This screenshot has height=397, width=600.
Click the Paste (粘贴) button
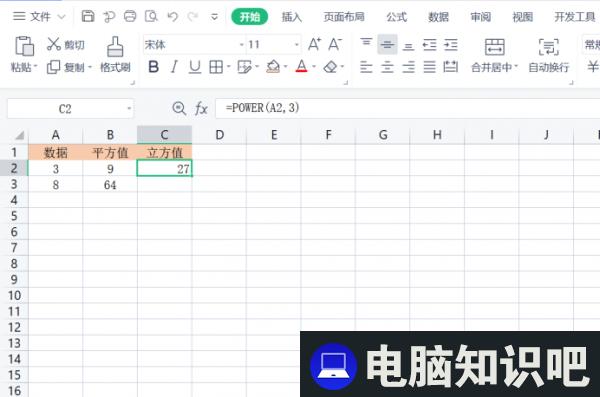coord(24,54)
